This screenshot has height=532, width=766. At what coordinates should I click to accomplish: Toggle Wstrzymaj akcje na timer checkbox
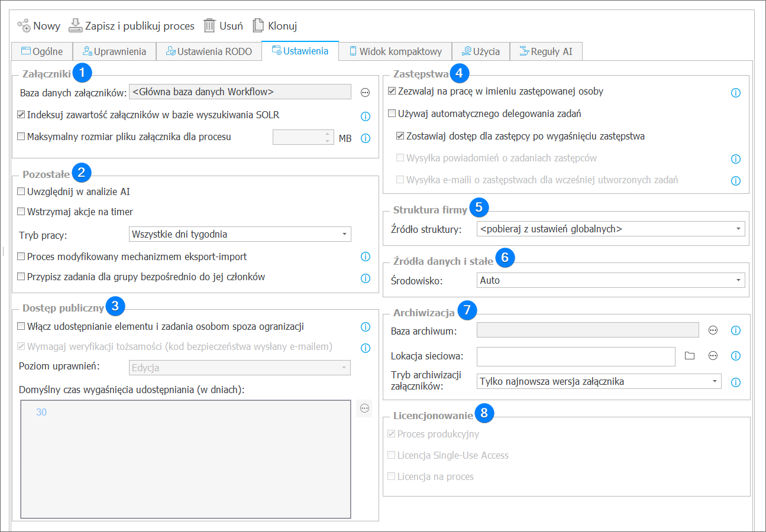click(x=22, y=212)
